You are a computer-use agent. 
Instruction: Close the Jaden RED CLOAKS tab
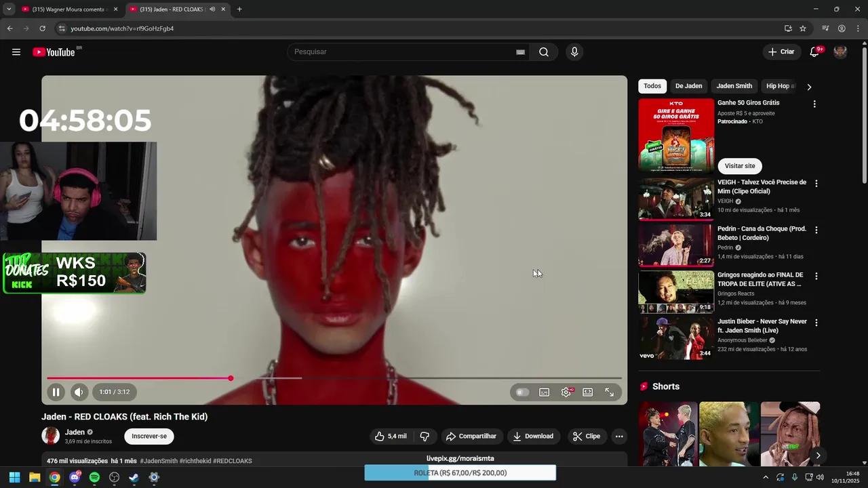pos(223,9)
